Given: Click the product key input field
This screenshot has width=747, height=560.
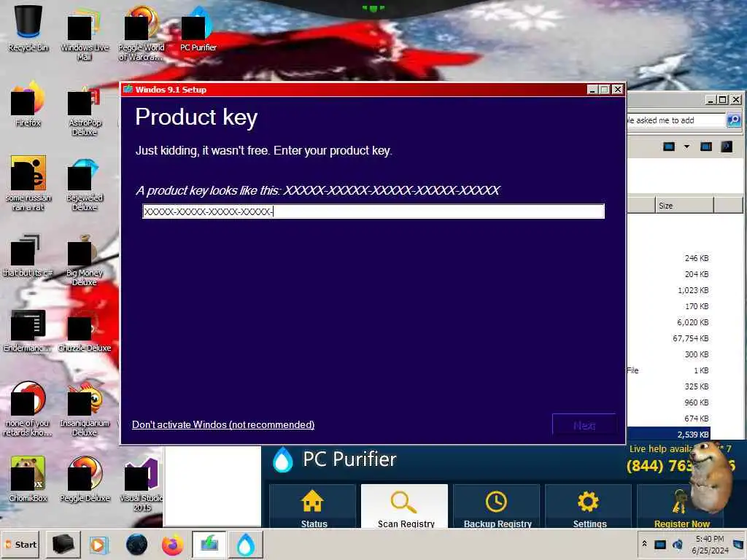Looking at the screenshot, I should coord(373,211).
